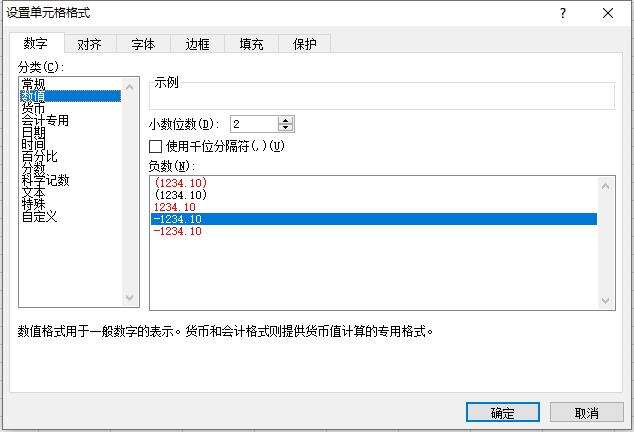This screenshot has width=634, height=432.
Task: Switch to the 对齐 tab
Action: tap(89, 44)
